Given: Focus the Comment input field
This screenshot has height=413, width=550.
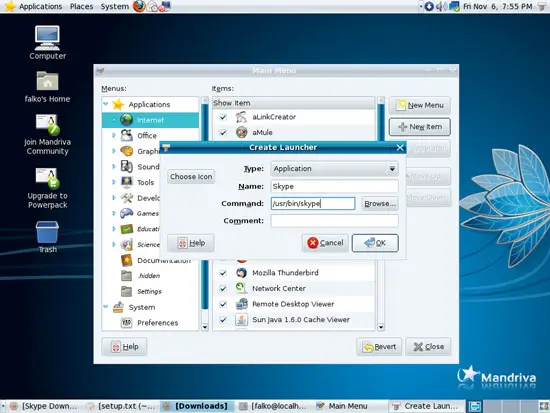Looking at the screenshot, I should 334,221.
